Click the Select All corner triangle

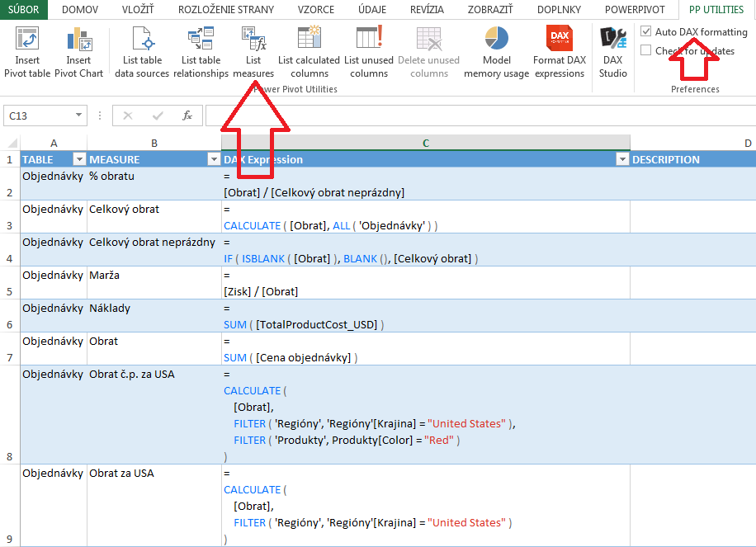click(12, 143)
